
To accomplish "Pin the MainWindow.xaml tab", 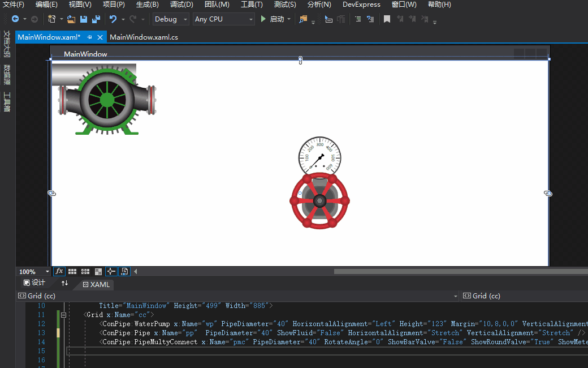I will tap(89, 37).
